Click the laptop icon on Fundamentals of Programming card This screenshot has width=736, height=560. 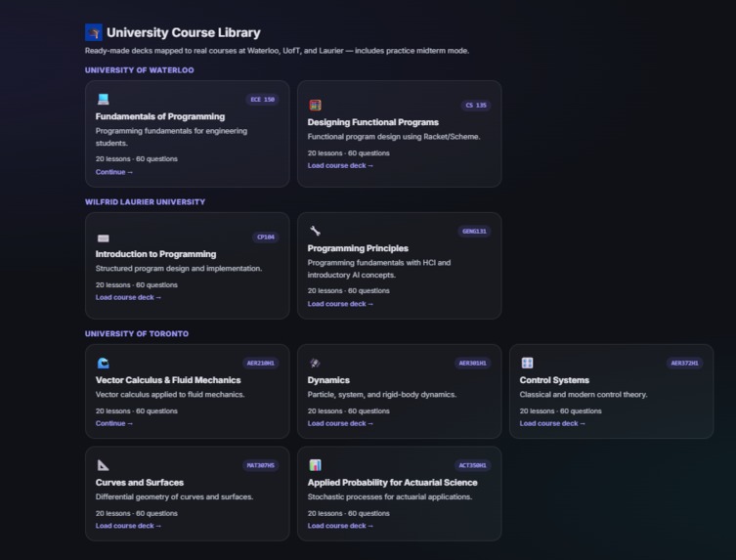[x=104, y=99]
